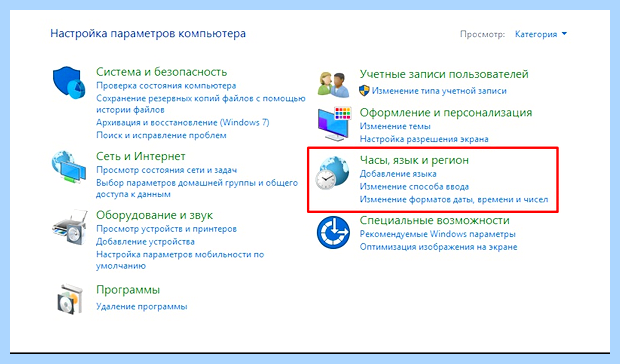Open Изменение типа учетной записи link

coord(439,91)
